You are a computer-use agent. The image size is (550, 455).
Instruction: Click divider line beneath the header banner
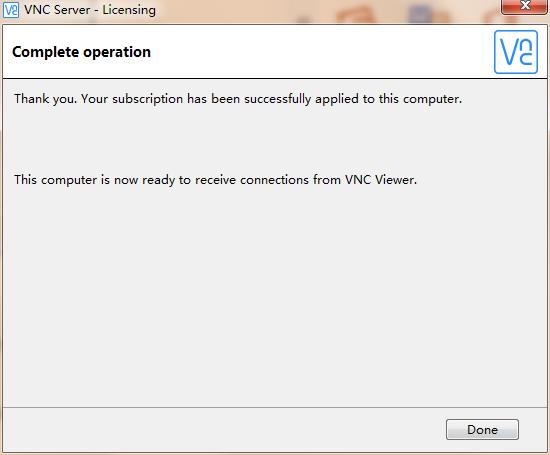[275, 78]
